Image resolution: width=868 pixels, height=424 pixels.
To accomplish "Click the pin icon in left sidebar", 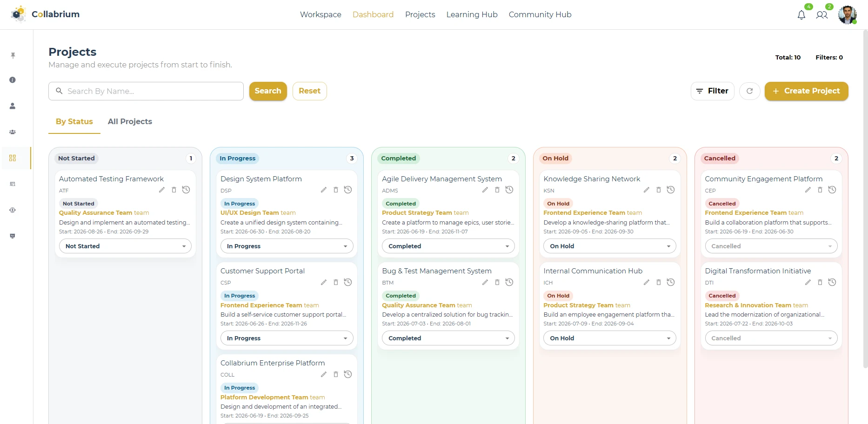I will pos(13,56).
